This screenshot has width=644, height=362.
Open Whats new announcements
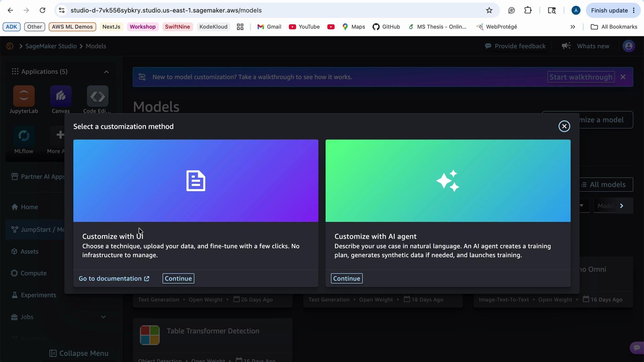coord(586,46)
